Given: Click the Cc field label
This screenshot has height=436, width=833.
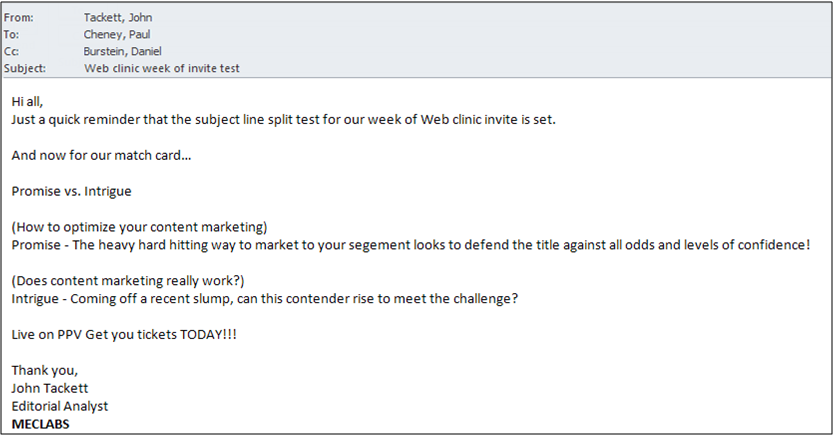Looking at the screenshot, I should (12, 51).
